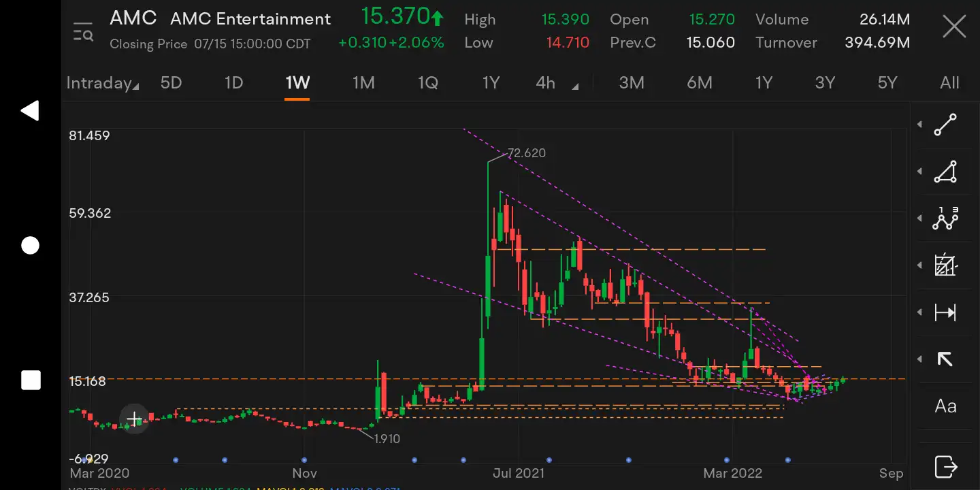Select the horizontal range measure tool
Image resolution: width=980 pixels, height=490 pixels.
945,312
